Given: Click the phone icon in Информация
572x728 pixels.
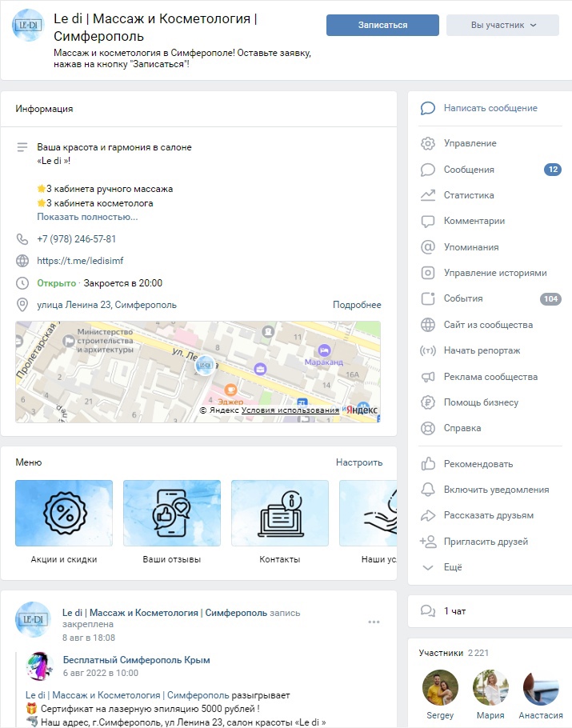Looking at the screenshot, I should [22, 239].
